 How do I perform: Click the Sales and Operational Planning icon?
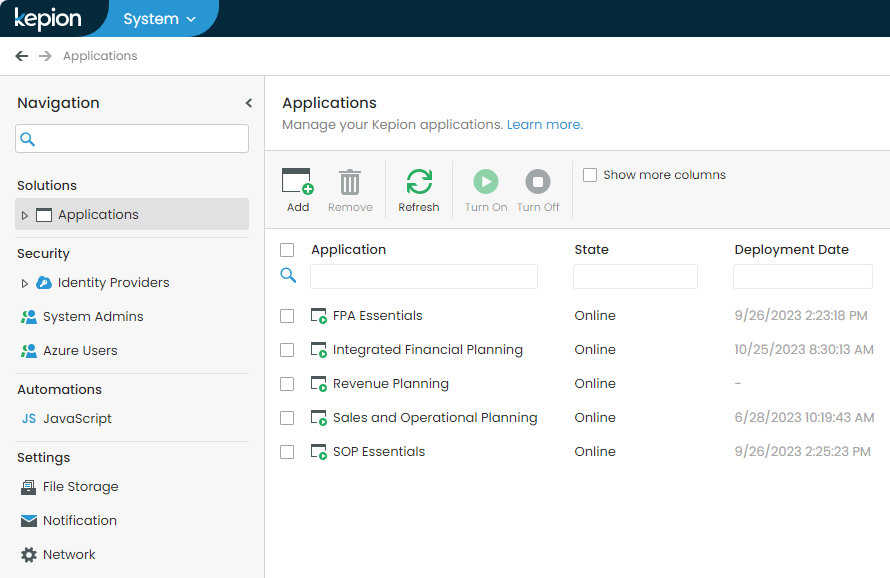pyautogui.click(x=319, y=418)
